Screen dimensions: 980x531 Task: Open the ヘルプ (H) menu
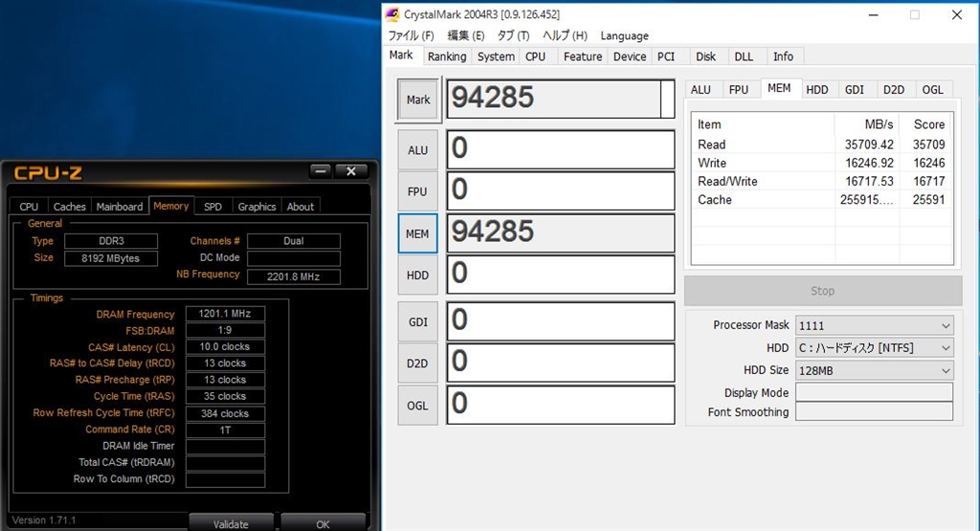[x=565, y=35]
